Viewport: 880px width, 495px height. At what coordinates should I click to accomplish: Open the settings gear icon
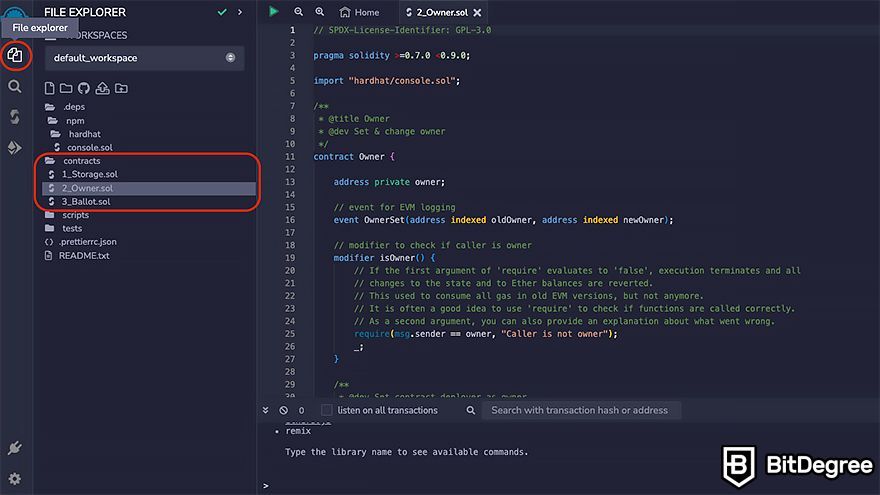coord(15,479)
